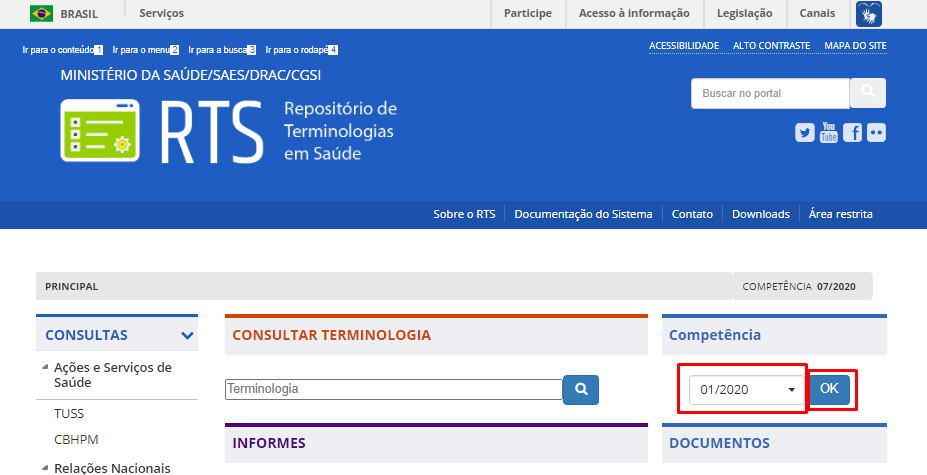Open the TUSS link in sidebar
This screenshot has height=475, width=927.
coord(68,412)
